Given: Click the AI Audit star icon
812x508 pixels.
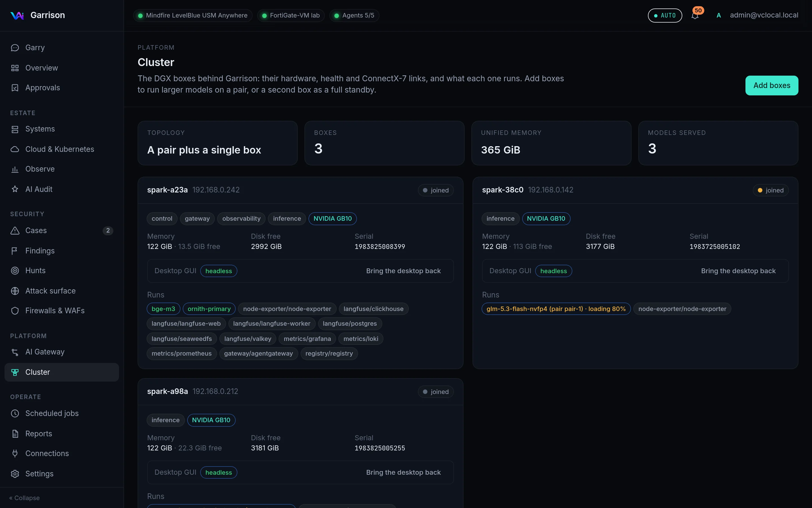Looking at the screenshot, I should tap(15, 189).
